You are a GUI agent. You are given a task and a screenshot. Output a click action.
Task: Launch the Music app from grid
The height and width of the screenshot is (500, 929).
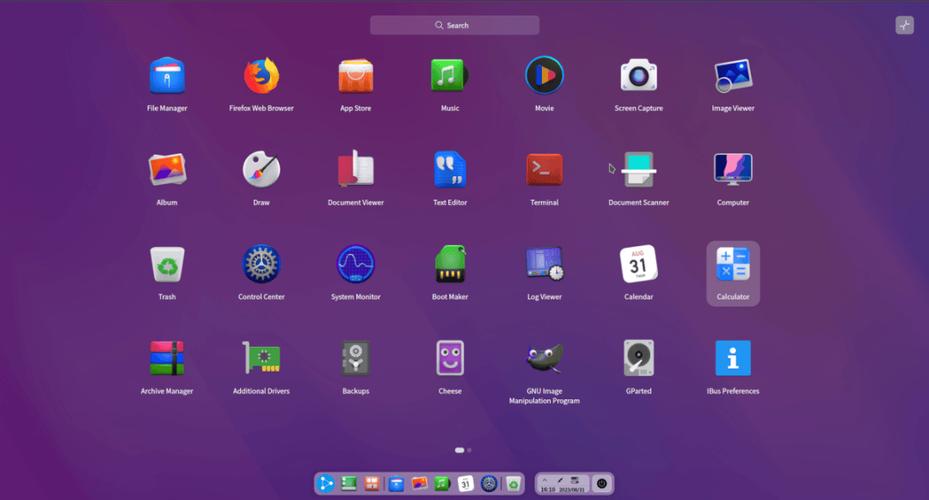450,76
